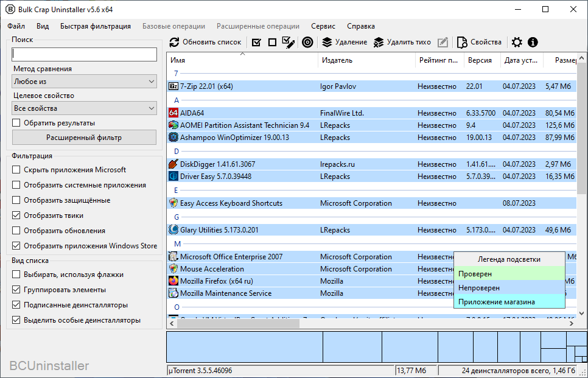588x378 pixels.
Task: Click the refresh arrows icon beside Обновить список
Action: (174, 43)
